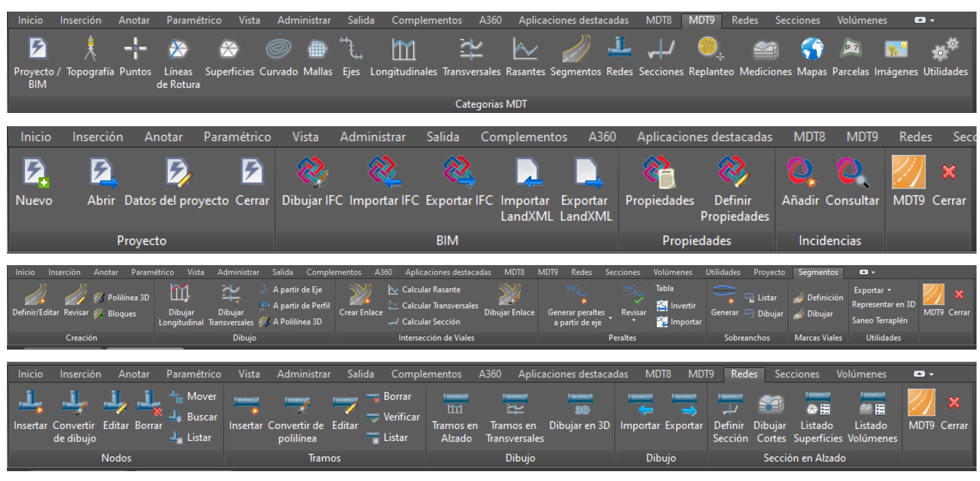980x481 pixels.
Task: Click Saneo Terraplén button
Action: [x=879, y=320]
